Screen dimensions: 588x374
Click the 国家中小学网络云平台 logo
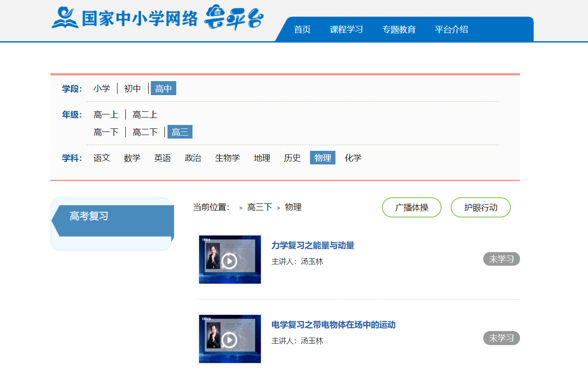click(x=157, y=18)
